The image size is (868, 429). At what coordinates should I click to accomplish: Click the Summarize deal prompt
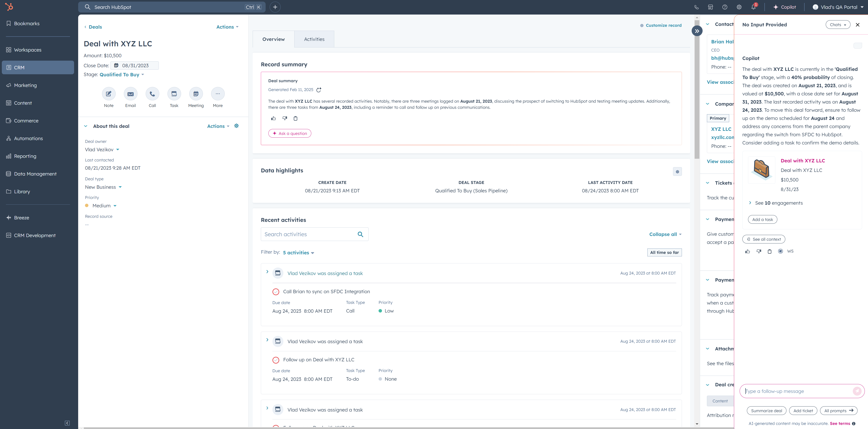click(x=766, y=411)
